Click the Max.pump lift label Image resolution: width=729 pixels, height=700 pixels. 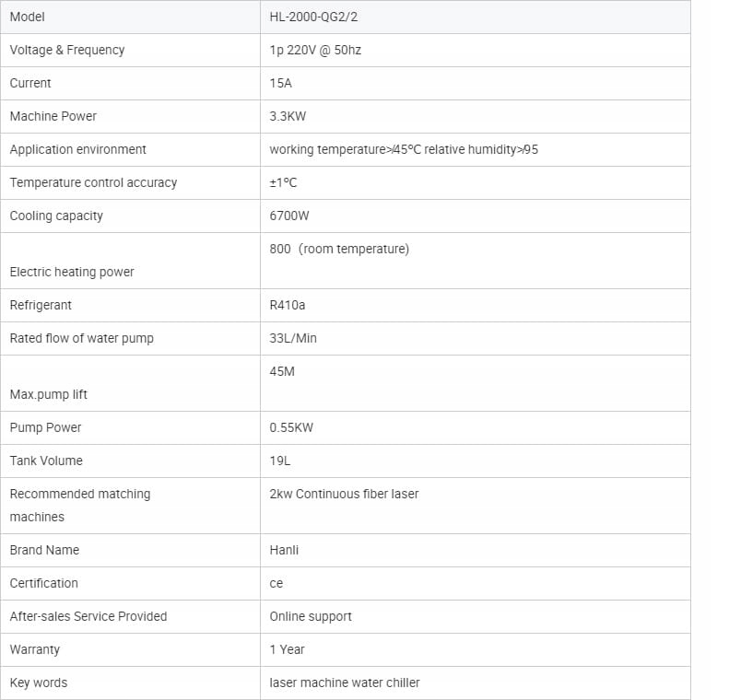tap(49, 394)
